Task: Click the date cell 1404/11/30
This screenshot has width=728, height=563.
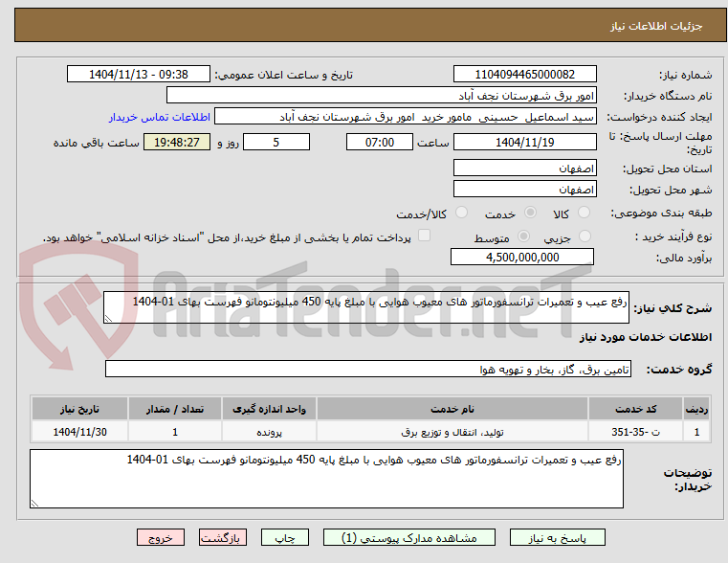Action: 79,432
